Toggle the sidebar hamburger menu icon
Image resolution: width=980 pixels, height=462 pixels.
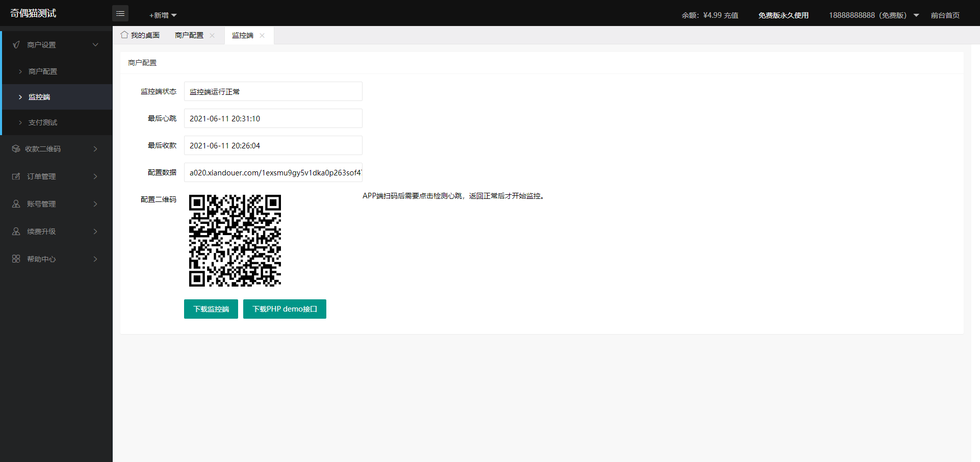(x=120, y=14)
